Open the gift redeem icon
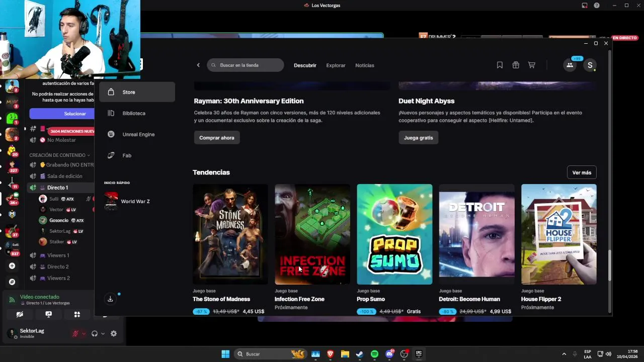 coord(516,65)
